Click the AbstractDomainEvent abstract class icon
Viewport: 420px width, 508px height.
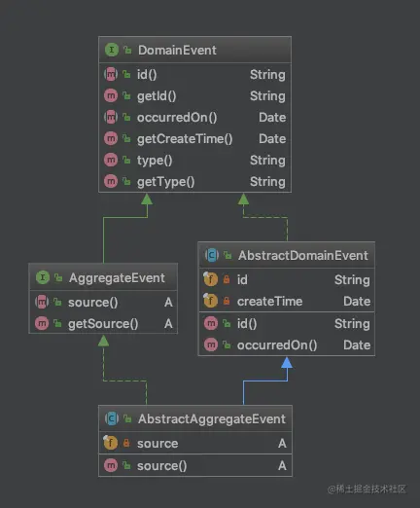click(212, 255)
